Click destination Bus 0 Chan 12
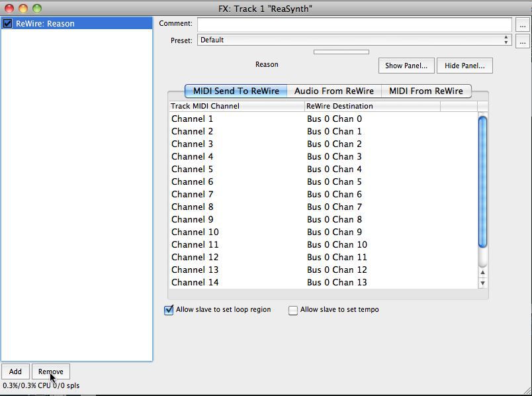The width and height of the screenshot is (532, 396). click(337, 270)
